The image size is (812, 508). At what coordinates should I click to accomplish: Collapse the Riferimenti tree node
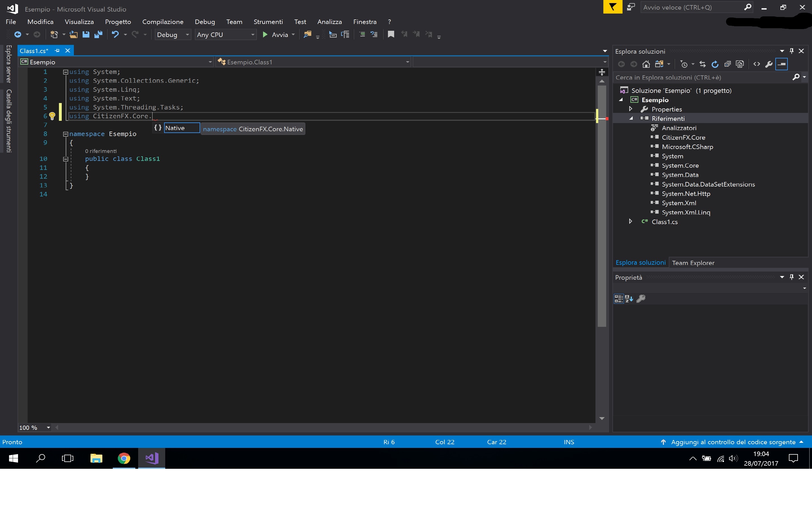631,118
